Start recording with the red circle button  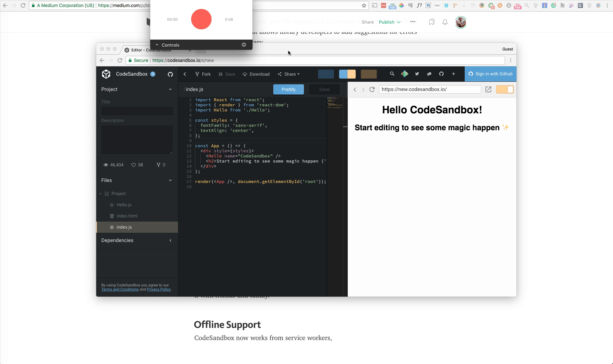tap(201, 19)
